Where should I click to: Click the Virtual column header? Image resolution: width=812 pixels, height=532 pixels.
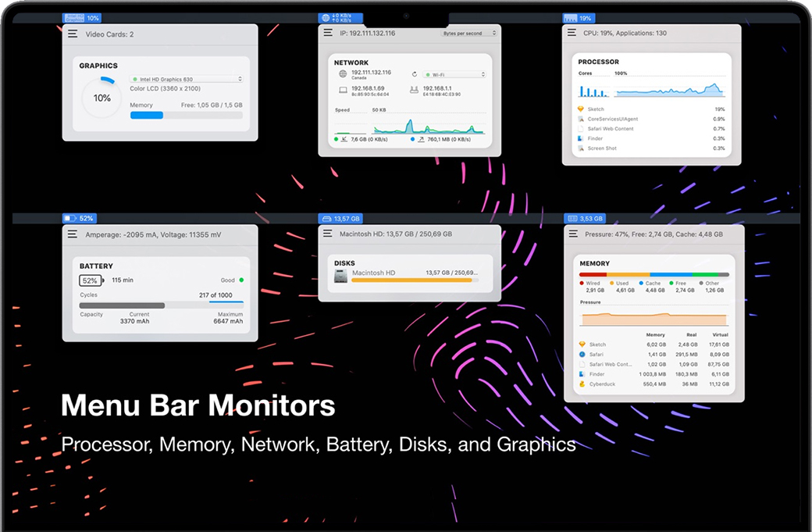(721, 334)
